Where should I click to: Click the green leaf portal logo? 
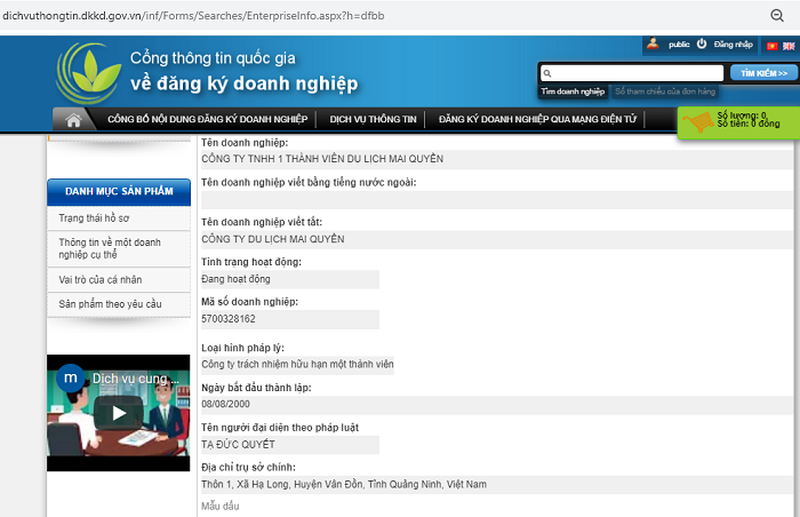[x=89, y=71]
